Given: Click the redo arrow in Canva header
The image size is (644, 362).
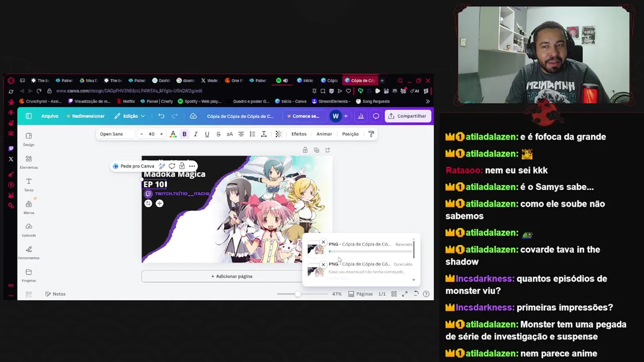Looking at the screenshot, I should pos(175,116).
